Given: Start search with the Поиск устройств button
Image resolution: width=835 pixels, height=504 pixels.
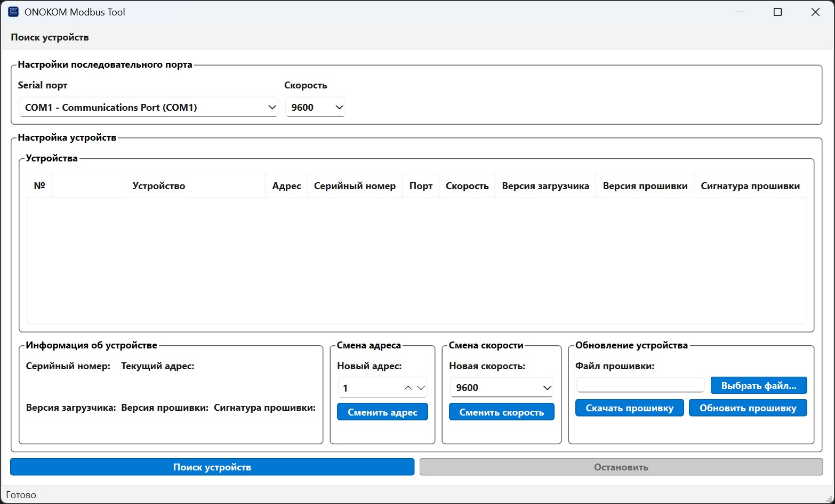Looking at the screenshot, I should click(212, 467).
